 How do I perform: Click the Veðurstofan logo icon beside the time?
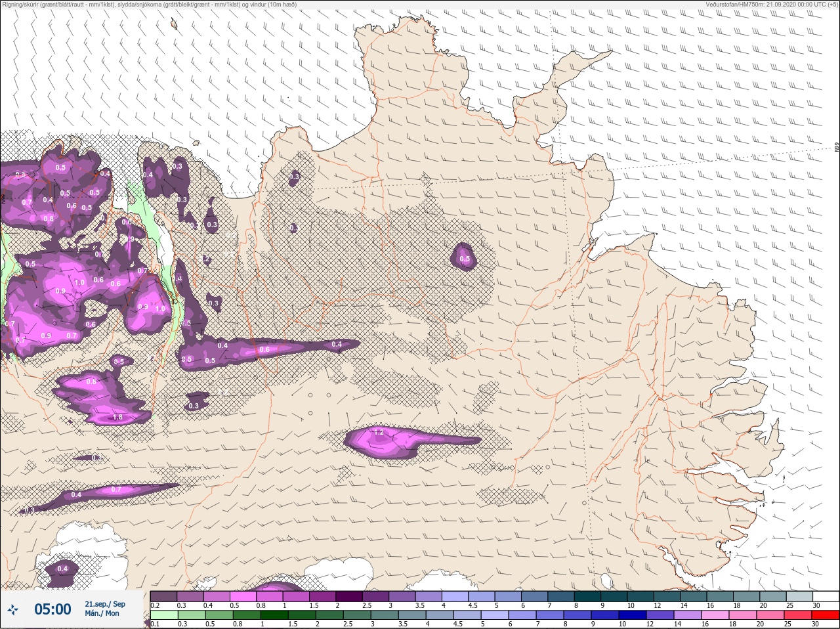click(x=12, y=610)
